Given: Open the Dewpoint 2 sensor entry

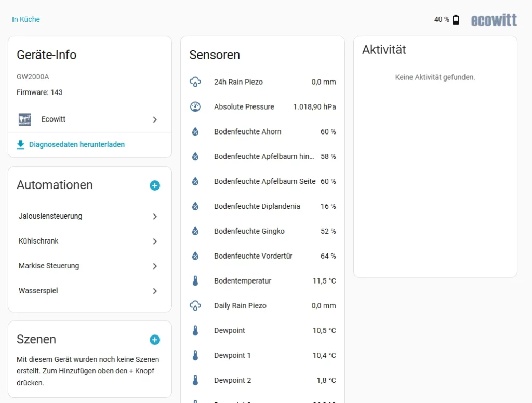Looking at the screenshot, I should tap(233, 380).
